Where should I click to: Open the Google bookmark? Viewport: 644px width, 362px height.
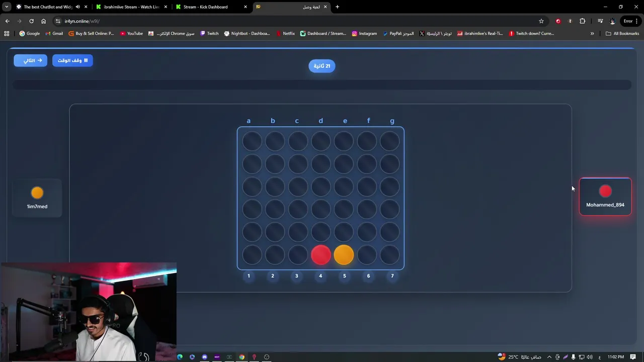click(x=29, y=34)
